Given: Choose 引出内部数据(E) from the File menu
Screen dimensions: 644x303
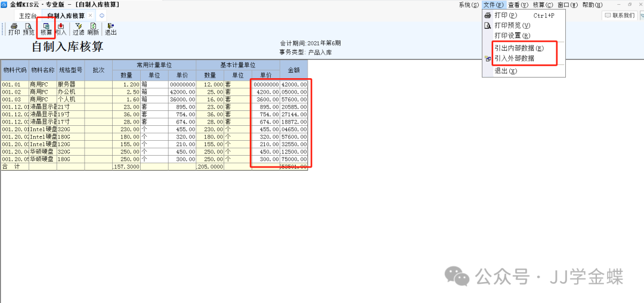Looking at the screenshot, I should [x=518, y=48].
